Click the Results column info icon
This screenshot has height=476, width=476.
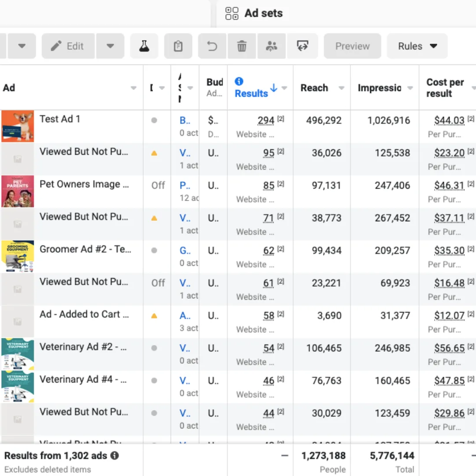(238, 82)
